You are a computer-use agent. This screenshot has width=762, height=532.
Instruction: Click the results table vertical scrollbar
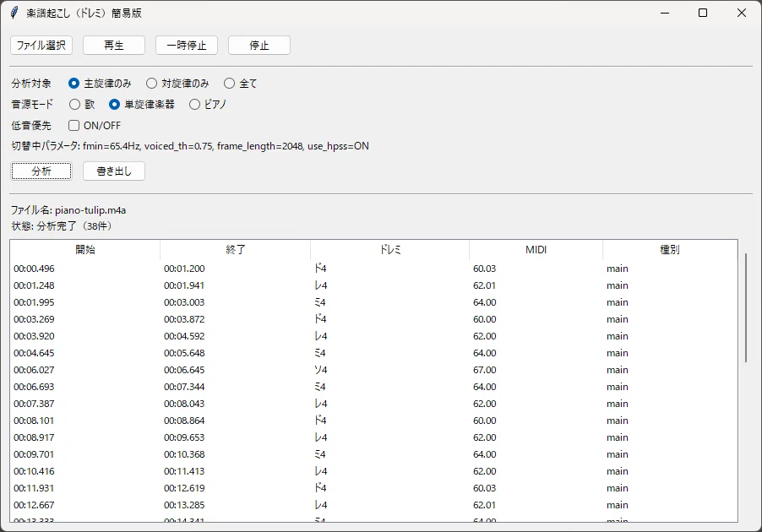pyautogui.click(x=746, y=307)
